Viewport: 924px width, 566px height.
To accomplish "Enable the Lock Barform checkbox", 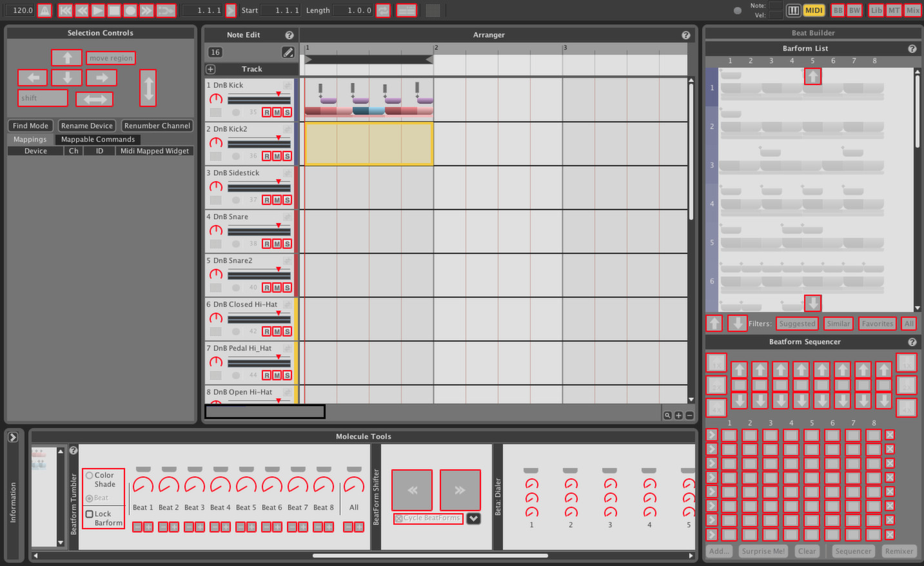I will pos(90,514).
